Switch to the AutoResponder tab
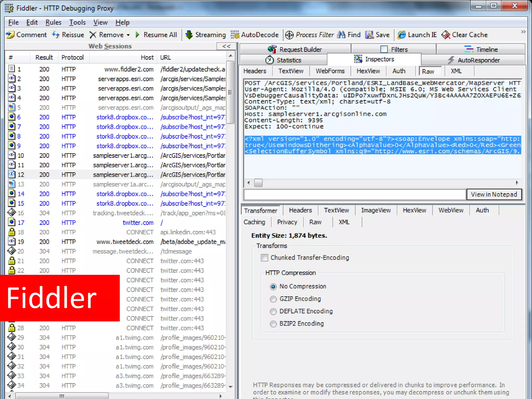The height and width of the screenshot is (399, 532). pos(473,60)
